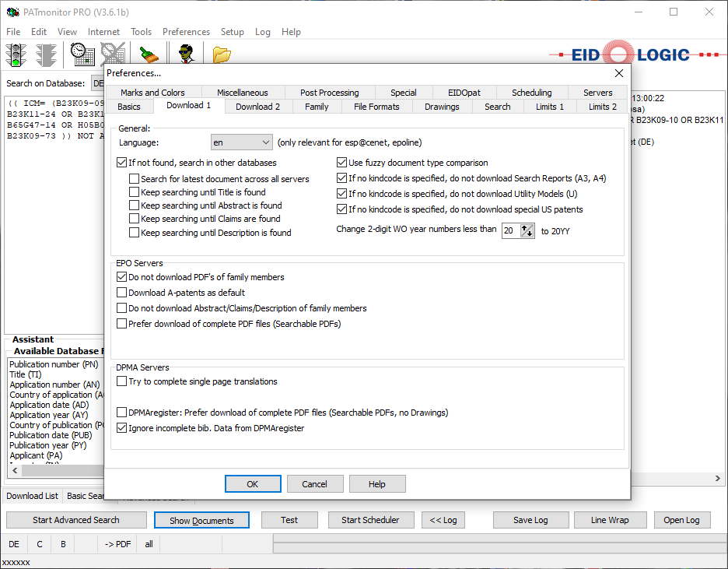Image resolution: width=728 pixels, height=569 pixels.
Task: Click the Save Log button
Action: click(530, 520)
